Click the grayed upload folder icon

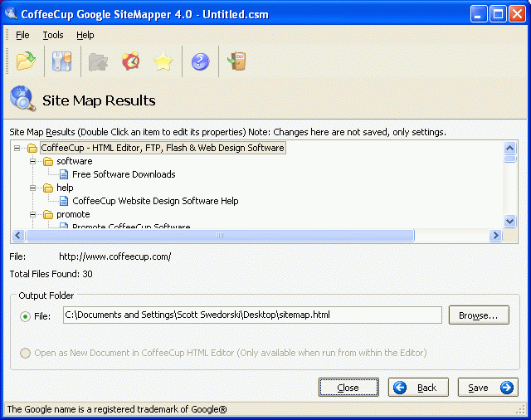[98, 61]
